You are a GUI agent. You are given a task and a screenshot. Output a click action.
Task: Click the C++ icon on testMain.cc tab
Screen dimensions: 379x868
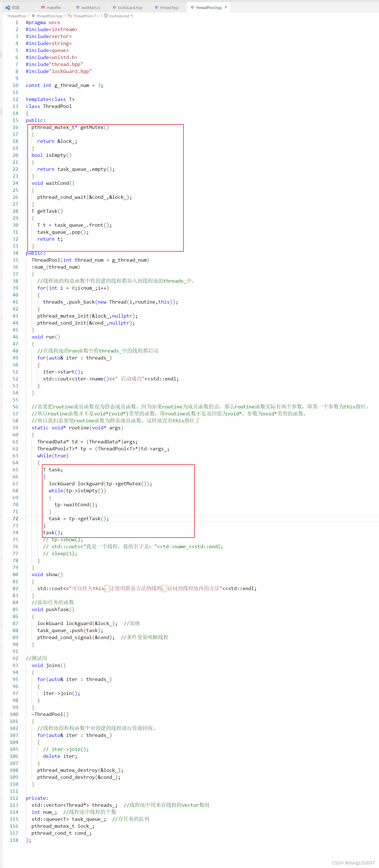78,8
